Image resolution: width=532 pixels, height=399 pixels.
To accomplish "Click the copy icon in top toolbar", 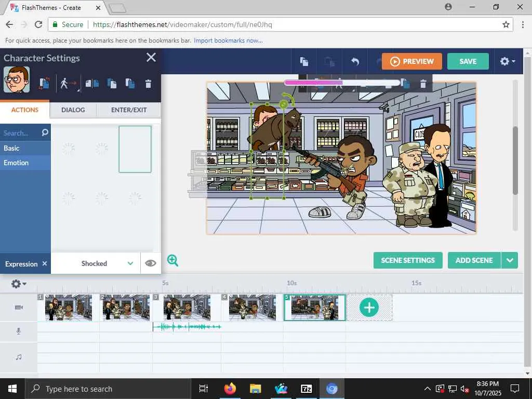I will tap(304, 61).
